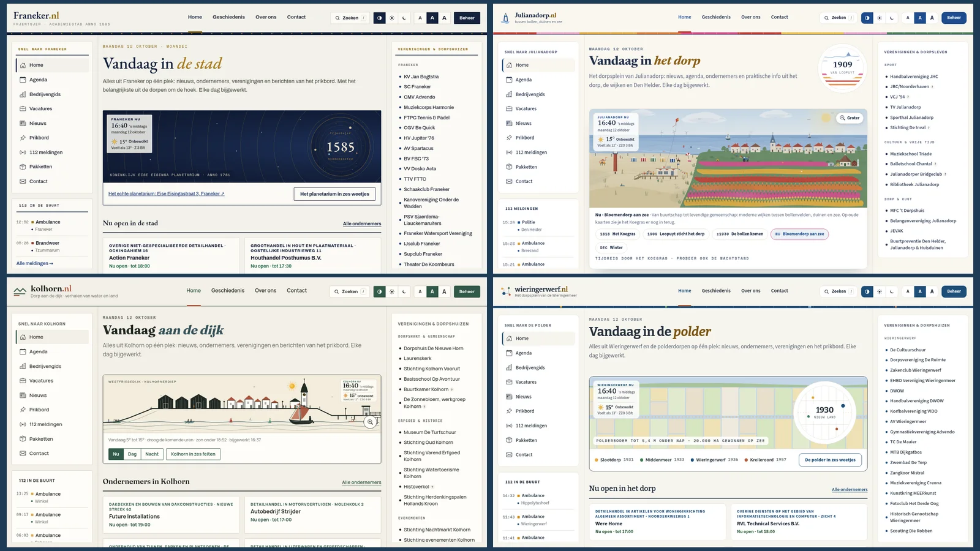This screenshot has width=980, height=551.
Task: Click the Julianadorp.nl tulip logo icon
Action: pos(505,18)
